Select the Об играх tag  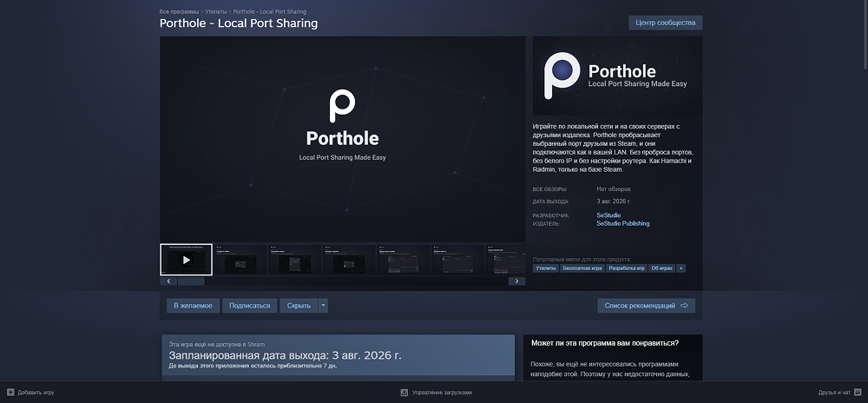[662, 268]
